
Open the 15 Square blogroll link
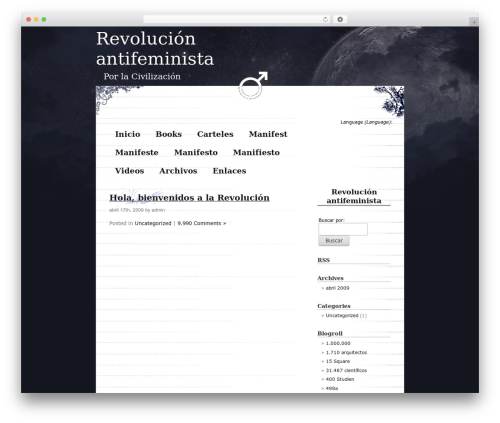point(338,361)
